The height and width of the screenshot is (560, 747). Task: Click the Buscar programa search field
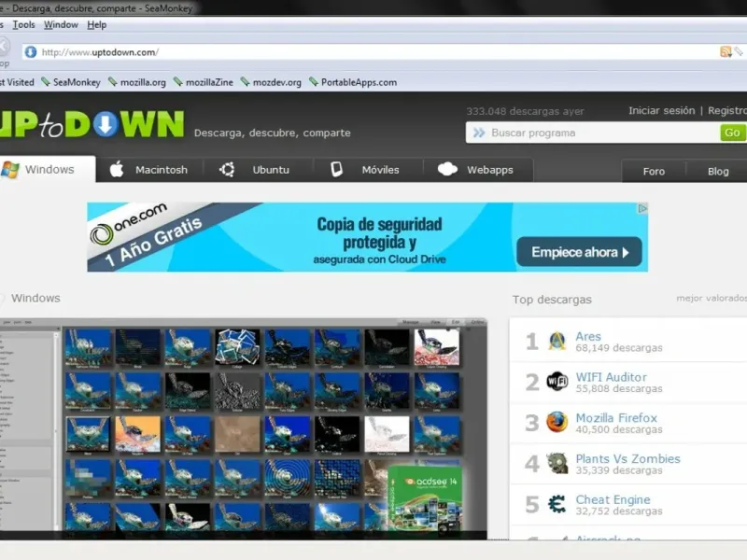(x=593, y=133)
